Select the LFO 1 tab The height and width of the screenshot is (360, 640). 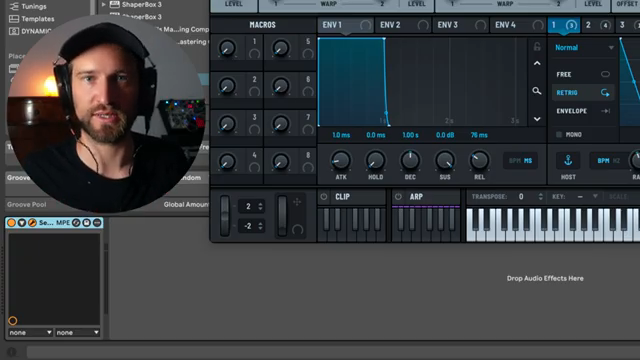pos(564,25)
